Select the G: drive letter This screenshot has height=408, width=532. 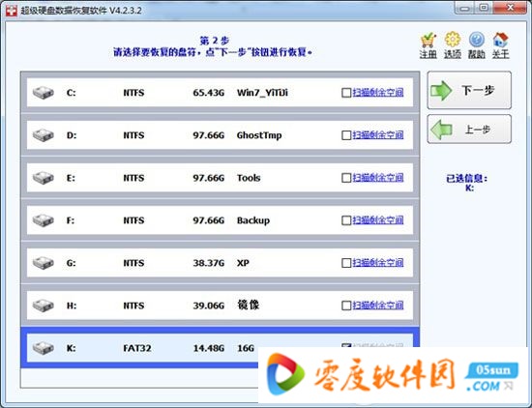pos(72,263)
